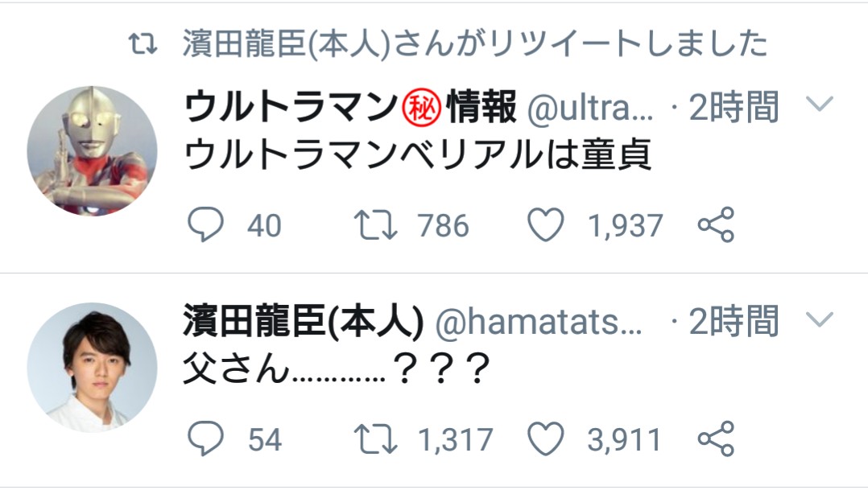Retweet the ウルトラマンベリアル tweet
868x494 pixels.
click(x=375, y=226)
